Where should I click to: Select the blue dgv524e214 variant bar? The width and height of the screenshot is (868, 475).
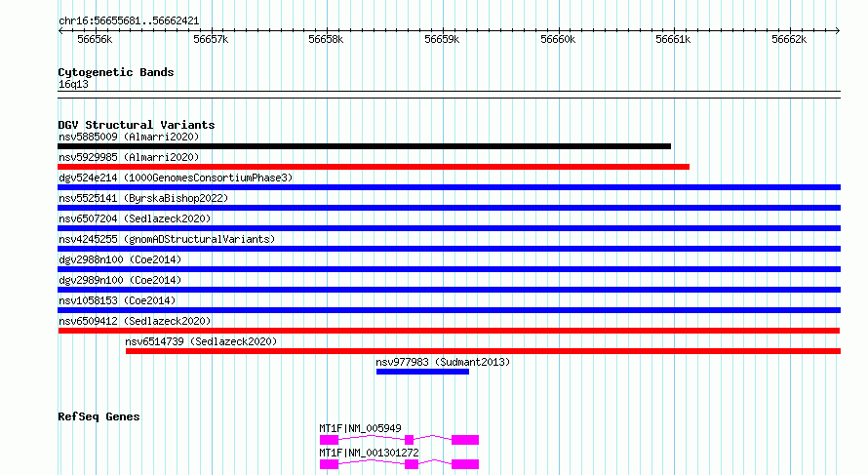[x=449, y=187]
